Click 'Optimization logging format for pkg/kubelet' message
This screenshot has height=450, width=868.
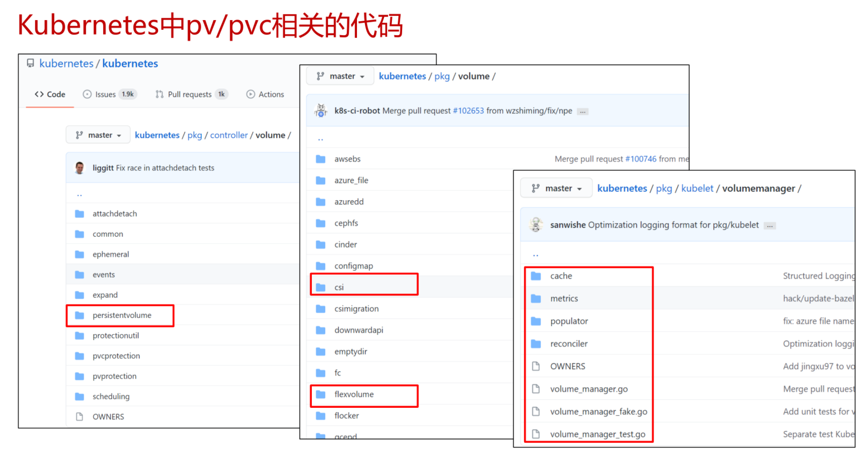click(x=673, y=225)
